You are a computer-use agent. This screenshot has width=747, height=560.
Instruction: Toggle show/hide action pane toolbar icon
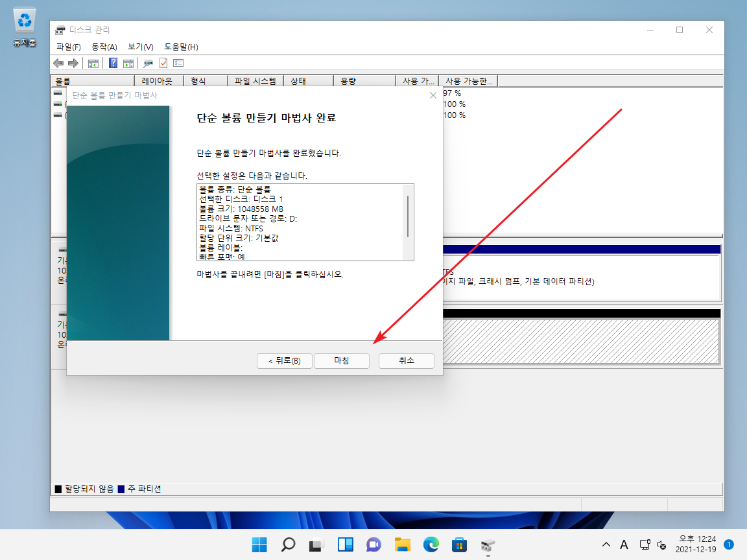(128, 63)
